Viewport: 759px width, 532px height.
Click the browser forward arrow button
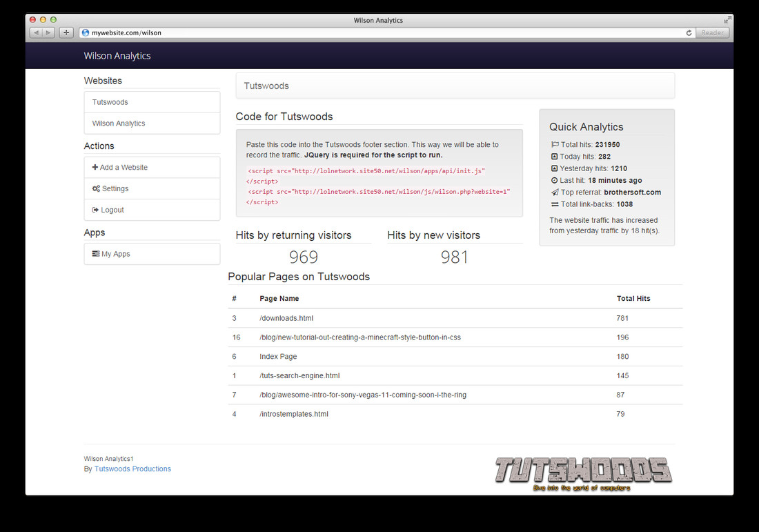(x=48, y=32)
